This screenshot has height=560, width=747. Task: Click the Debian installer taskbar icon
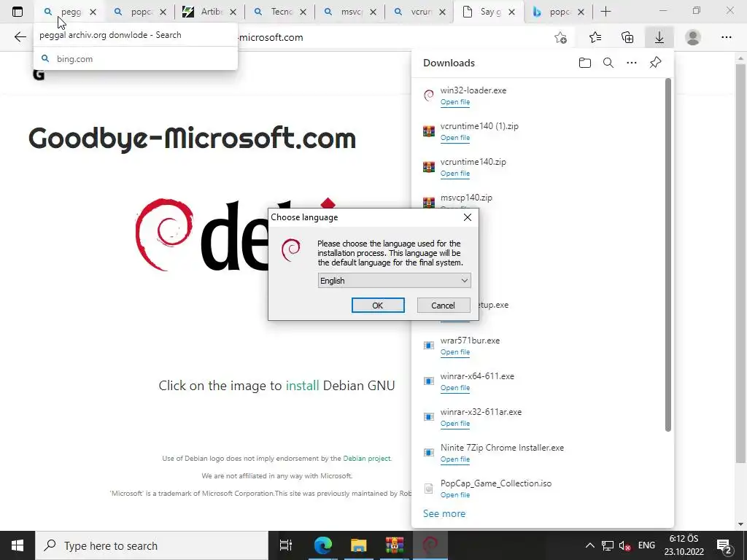430,545
